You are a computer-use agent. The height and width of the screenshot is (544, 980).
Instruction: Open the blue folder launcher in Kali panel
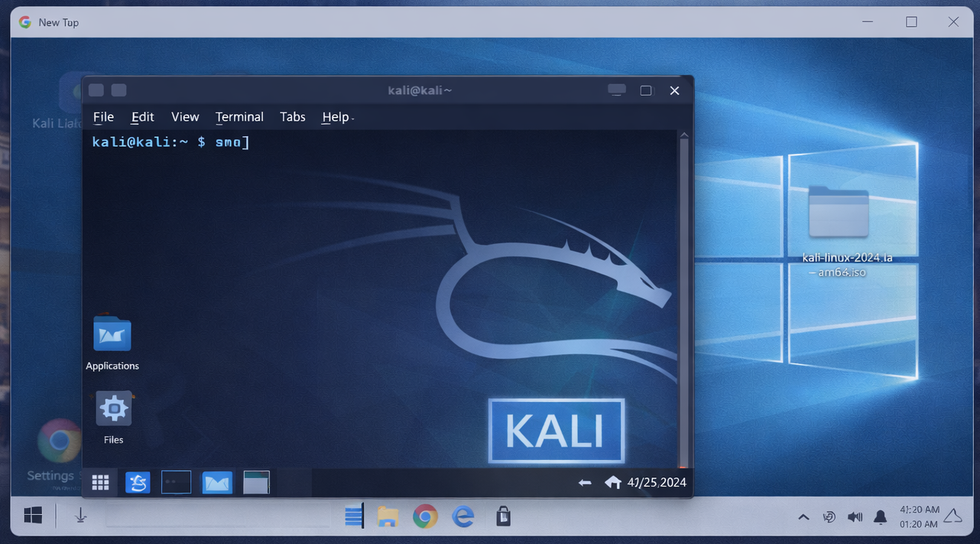[217, 483]
